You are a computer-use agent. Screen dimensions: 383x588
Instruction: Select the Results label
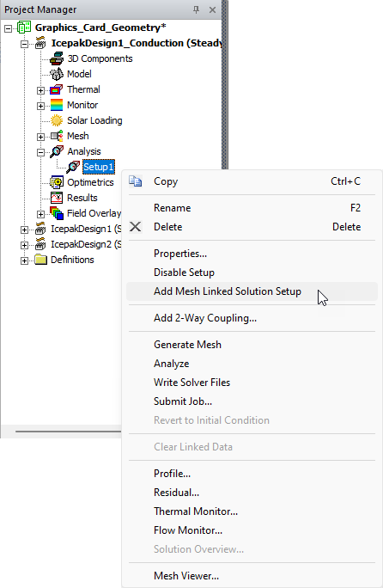[82, 198]
